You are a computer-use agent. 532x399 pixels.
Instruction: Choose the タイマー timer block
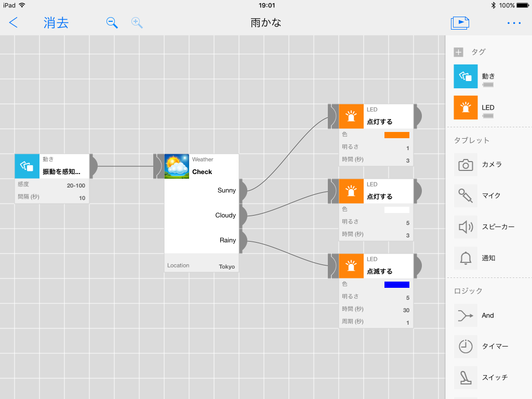(465, 347)
